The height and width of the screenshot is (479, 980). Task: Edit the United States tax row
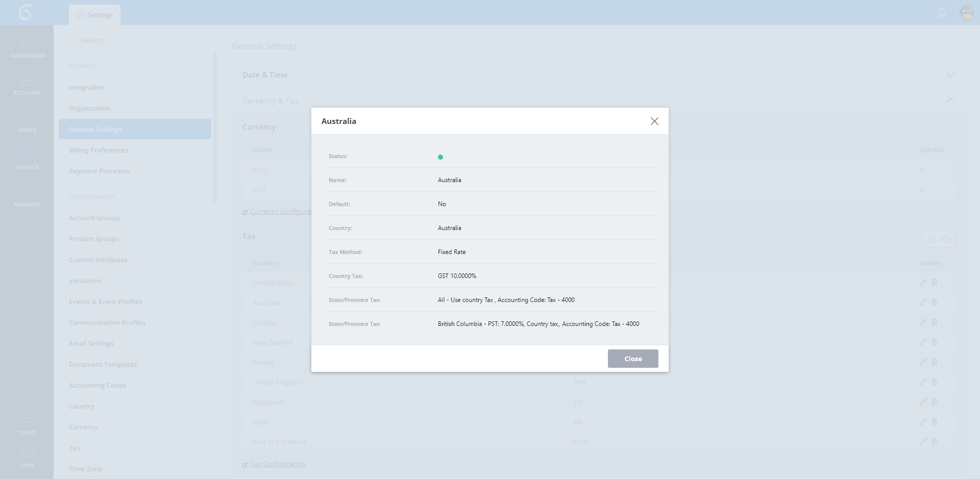pyautogui.click(x=923, y=283)
